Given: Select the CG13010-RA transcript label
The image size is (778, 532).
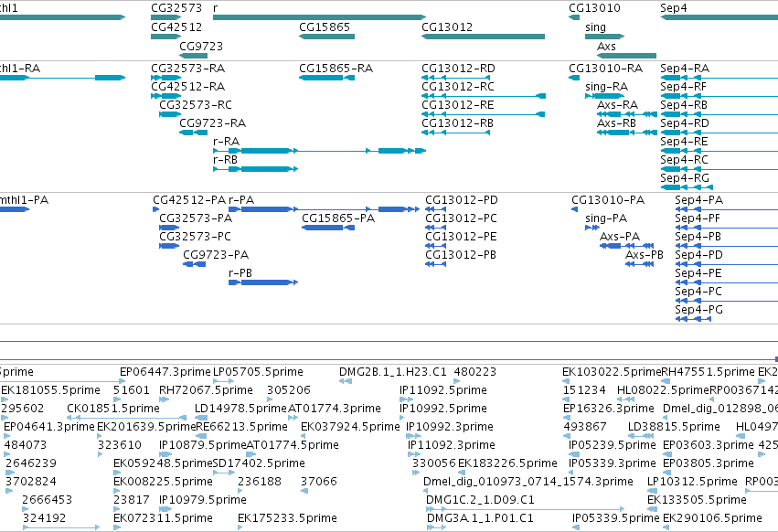Looking at the screenshot, I should pyautogui.click(x=606, y=69).
